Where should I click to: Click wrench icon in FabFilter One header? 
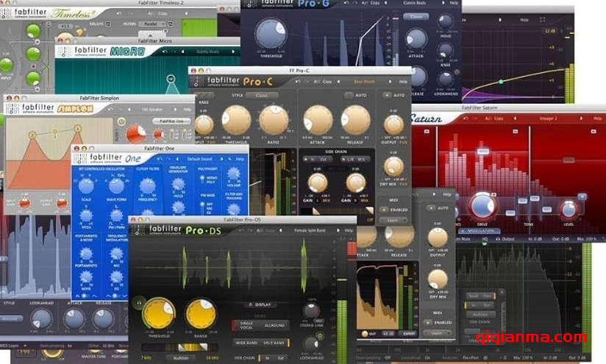click(229, 159)
